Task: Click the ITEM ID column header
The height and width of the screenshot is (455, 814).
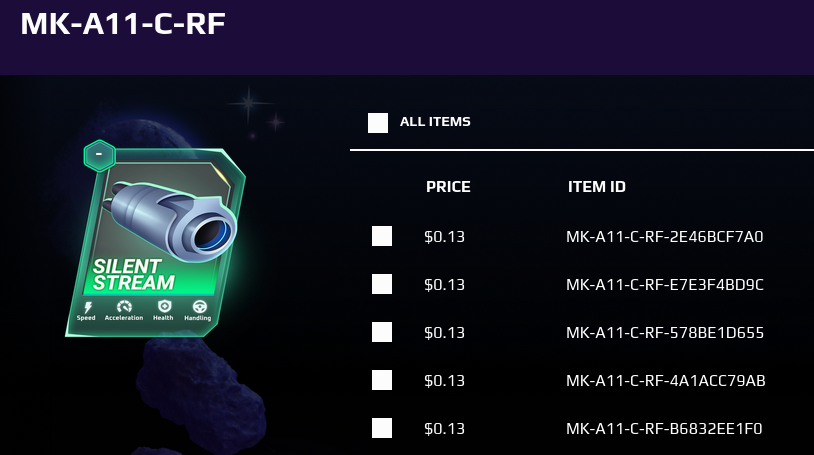Action: click(x=596, y=187)
